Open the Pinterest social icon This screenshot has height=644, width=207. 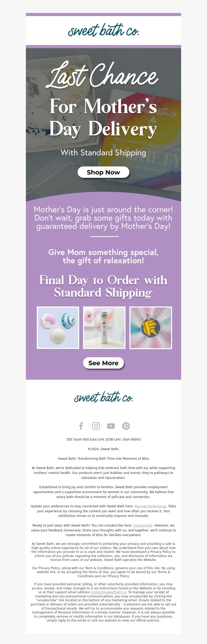(x=126, y=426)
